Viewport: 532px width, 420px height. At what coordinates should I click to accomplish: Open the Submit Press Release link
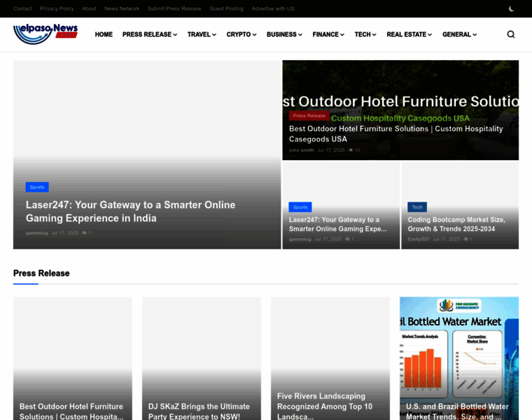coord(174,8)
